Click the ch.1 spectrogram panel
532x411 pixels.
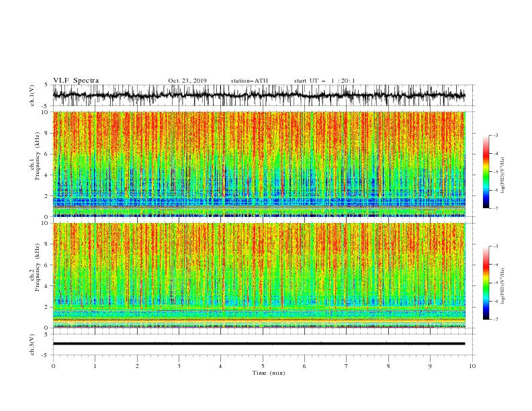coord(259,164)
